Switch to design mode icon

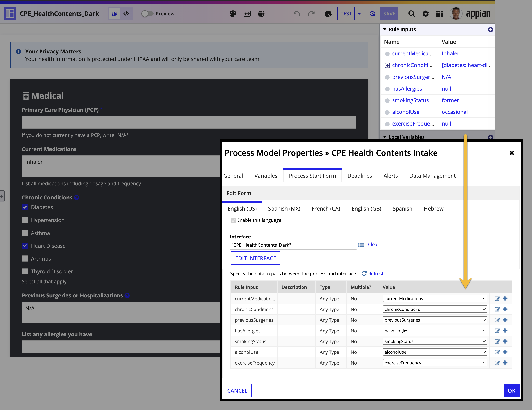[x=114, y=14]
